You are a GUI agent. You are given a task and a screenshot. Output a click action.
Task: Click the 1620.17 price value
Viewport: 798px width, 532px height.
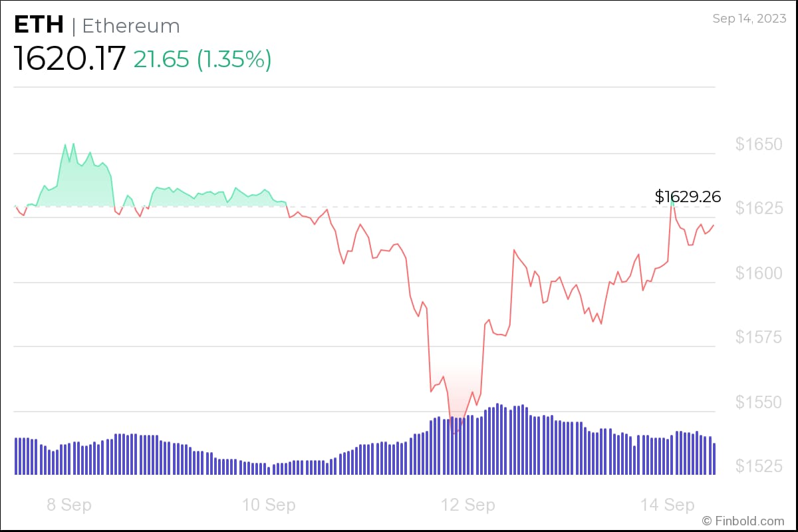click(x=69, y=59)
